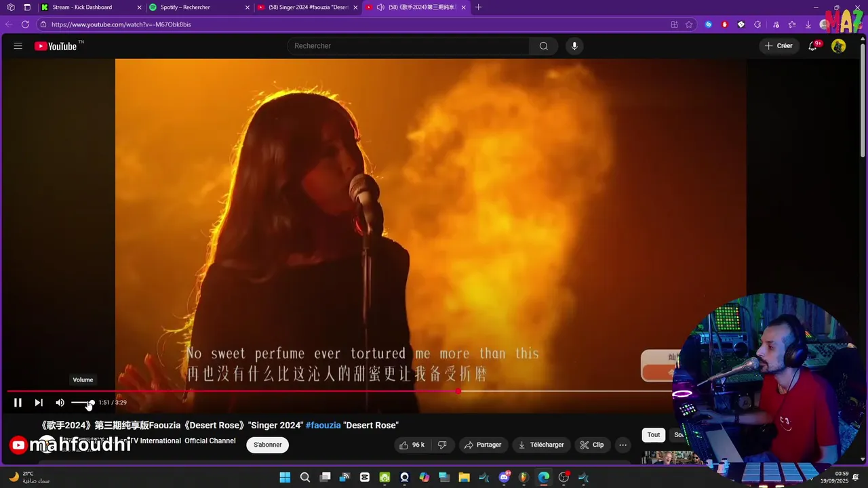
Task: Open the Créer button
Action: coord(778,46)
